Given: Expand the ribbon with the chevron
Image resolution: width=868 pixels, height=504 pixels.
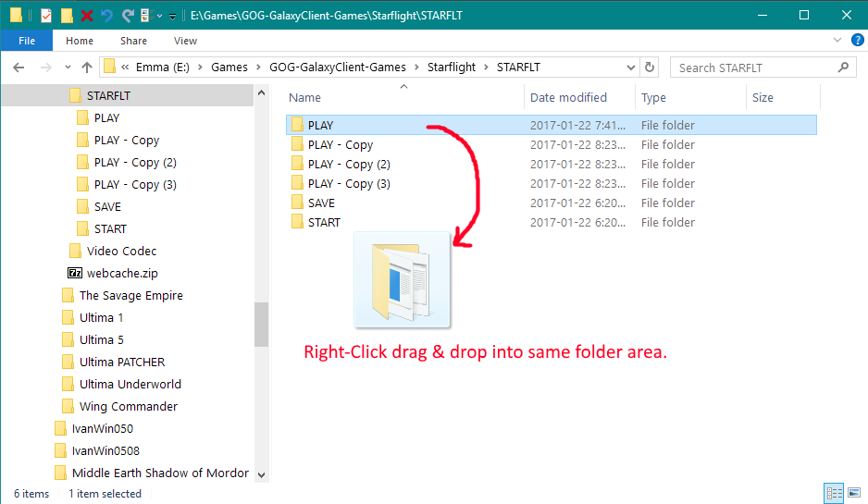Looking at the screenshot, I should (x=837, y=40).
